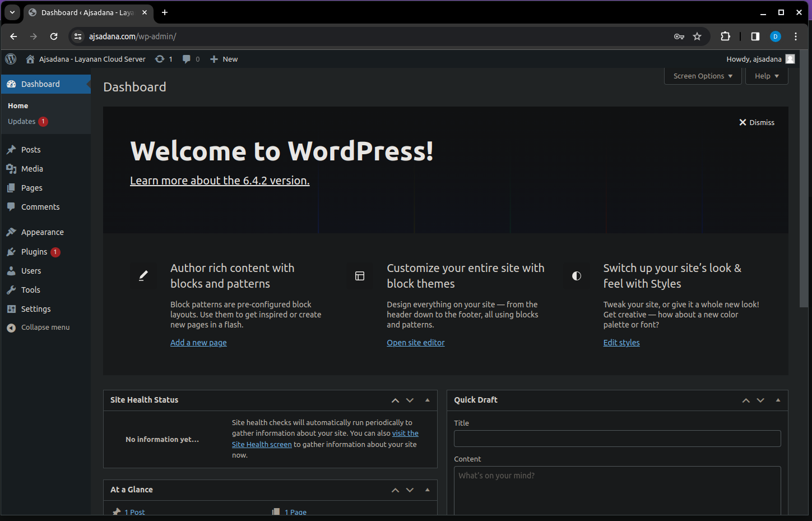Toggle the Quick Draft panel closed

point(778,400)
